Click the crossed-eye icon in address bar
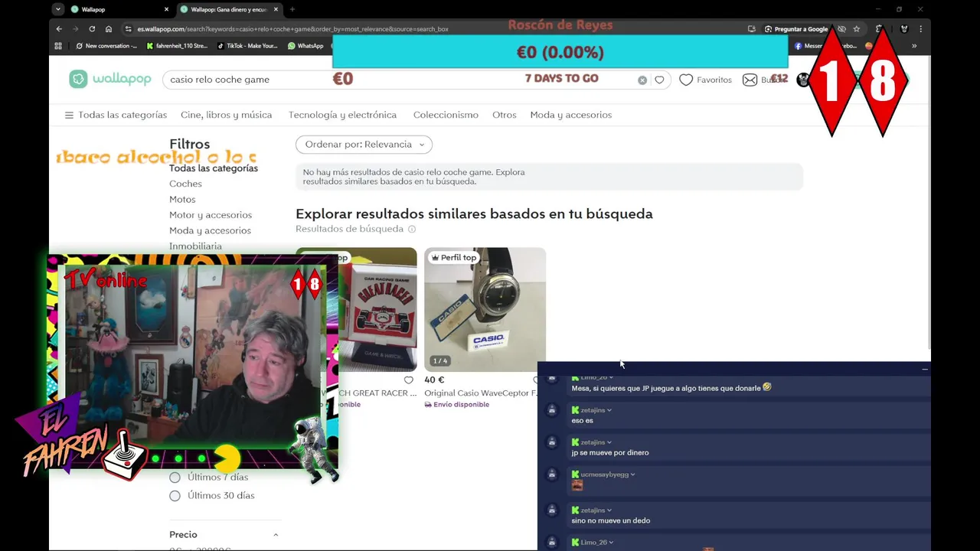980x551 pixels. [x=841, y=29]
